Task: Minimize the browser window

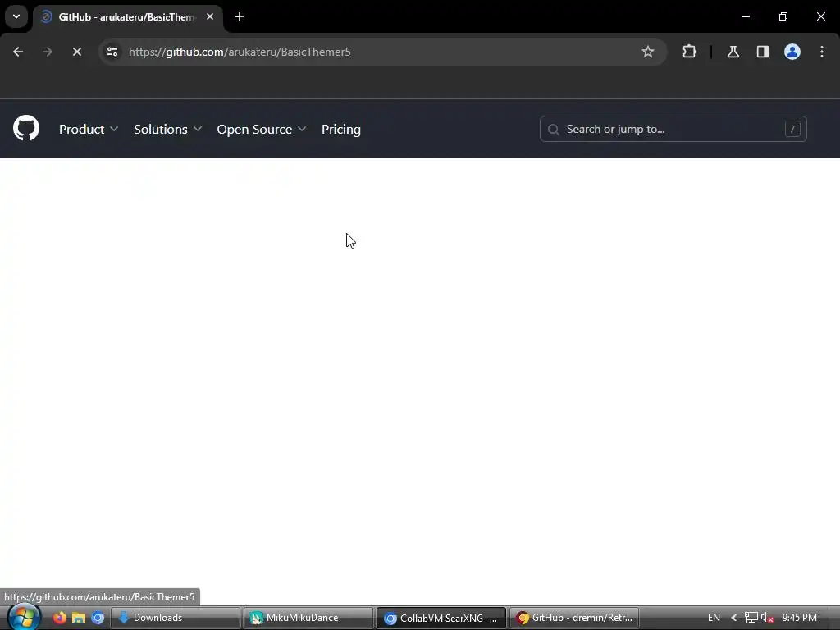Action: 745,16
